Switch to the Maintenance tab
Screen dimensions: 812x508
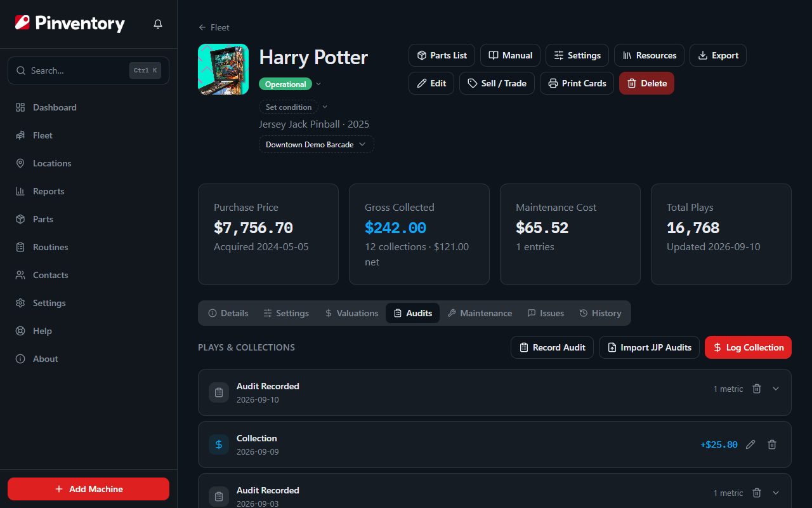pos(480,313)
